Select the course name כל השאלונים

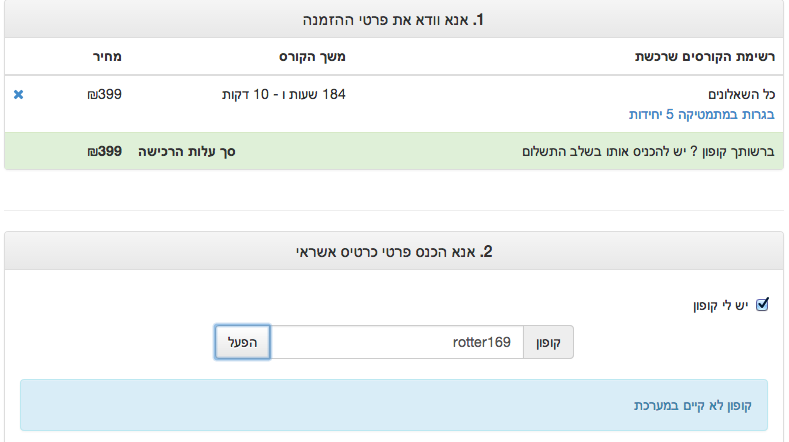coord(742,95)
